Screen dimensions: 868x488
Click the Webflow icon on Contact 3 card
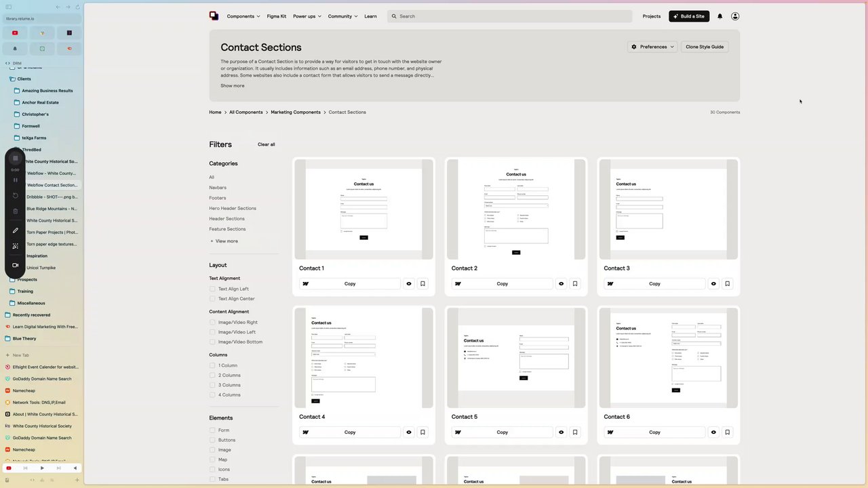(610, 284)
